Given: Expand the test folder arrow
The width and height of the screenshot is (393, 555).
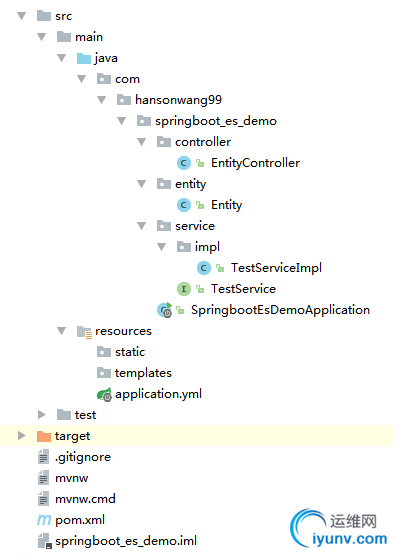Looking at the screenshot, I should [x=42, y=414].
